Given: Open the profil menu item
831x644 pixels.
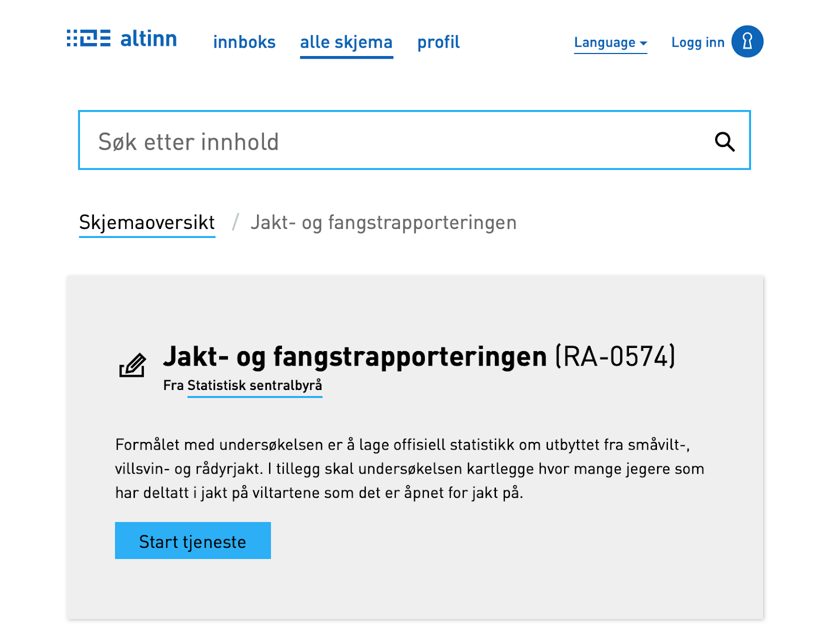Looking at the screenshot, I should [438, 42].
